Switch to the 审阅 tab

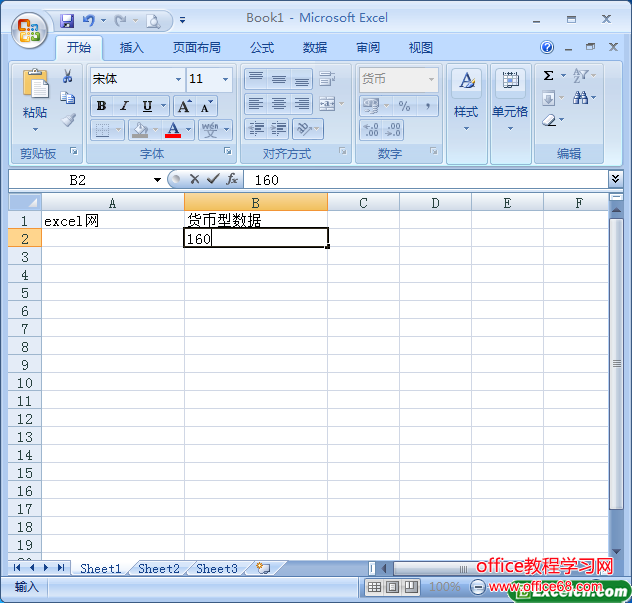pos(368,48)
